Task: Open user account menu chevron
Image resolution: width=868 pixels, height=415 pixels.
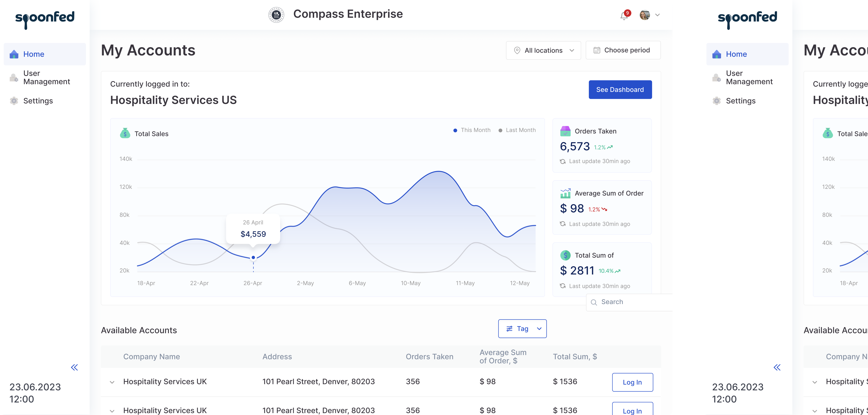Action: [x=657, y=15]
